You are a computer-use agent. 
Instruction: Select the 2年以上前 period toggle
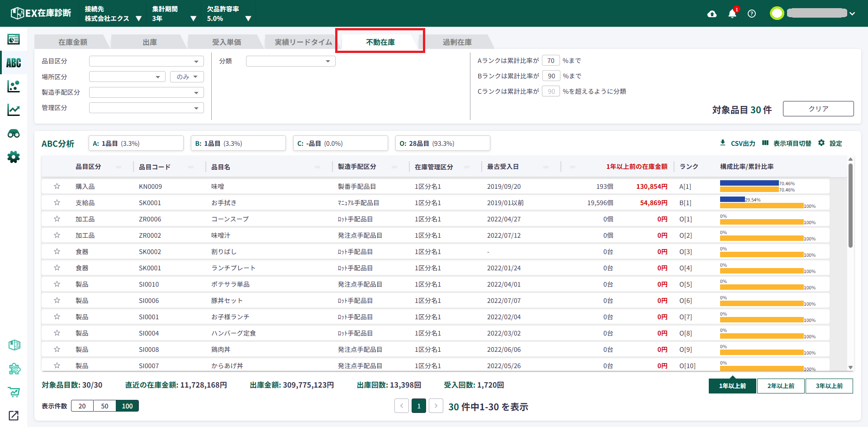(781, 386)
